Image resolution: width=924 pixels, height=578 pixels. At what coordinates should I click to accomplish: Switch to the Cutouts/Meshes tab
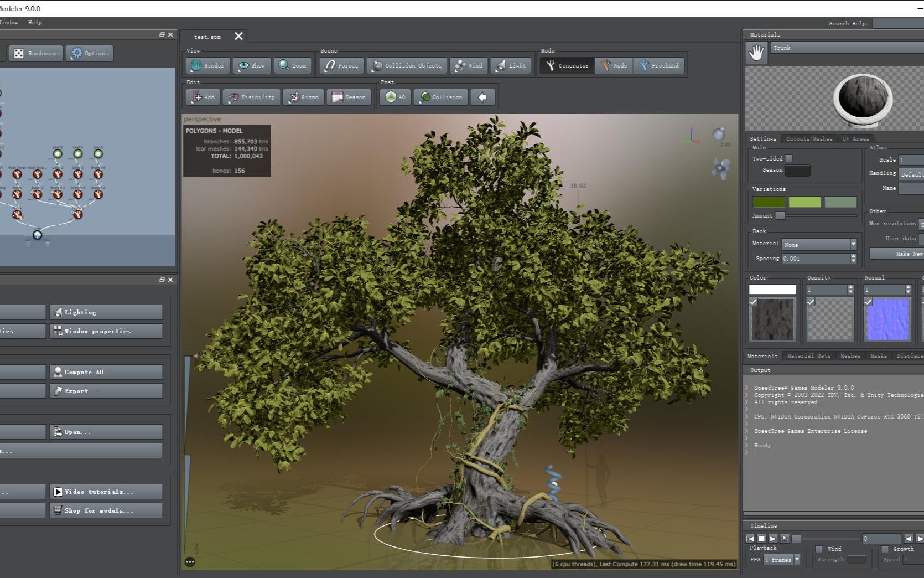tap(809, 138)
